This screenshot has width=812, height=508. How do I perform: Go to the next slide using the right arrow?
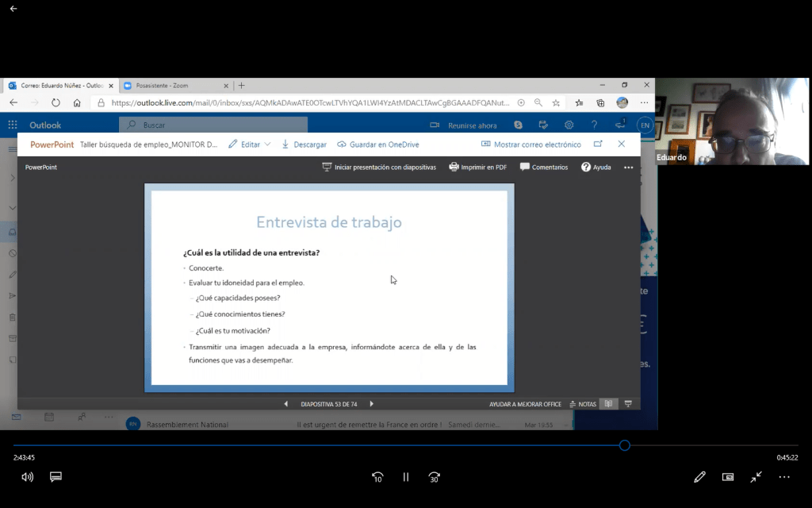click(x=371, y=404)
